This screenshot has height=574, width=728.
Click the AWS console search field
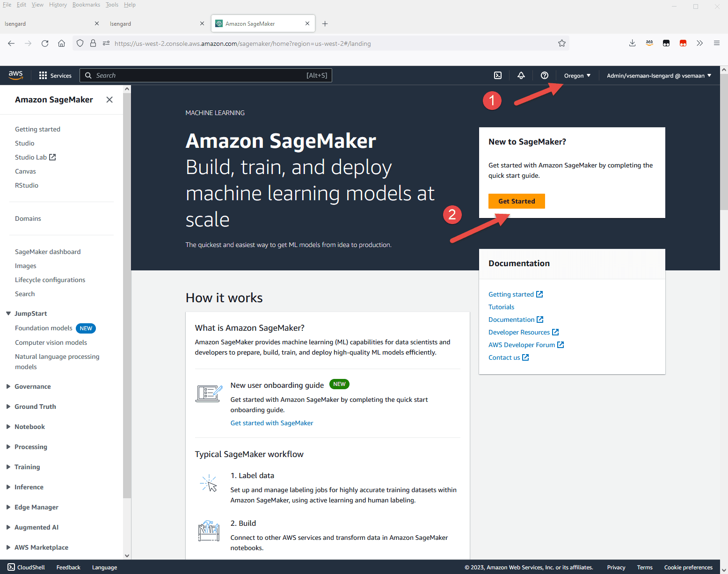tap(206, 75)
